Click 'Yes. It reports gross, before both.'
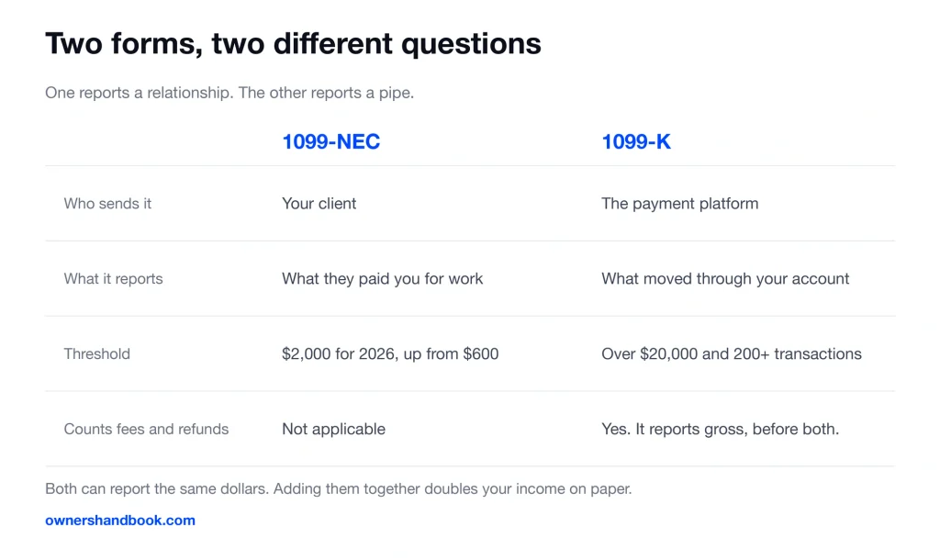Viewport: 940px width, 560px height. click(x=720, y=430)
